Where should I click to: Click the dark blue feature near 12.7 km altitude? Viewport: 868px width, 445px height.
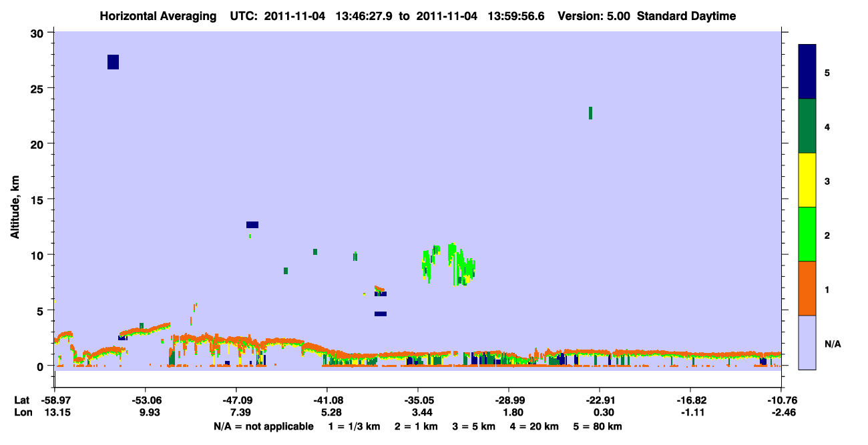tap(252, 225)
